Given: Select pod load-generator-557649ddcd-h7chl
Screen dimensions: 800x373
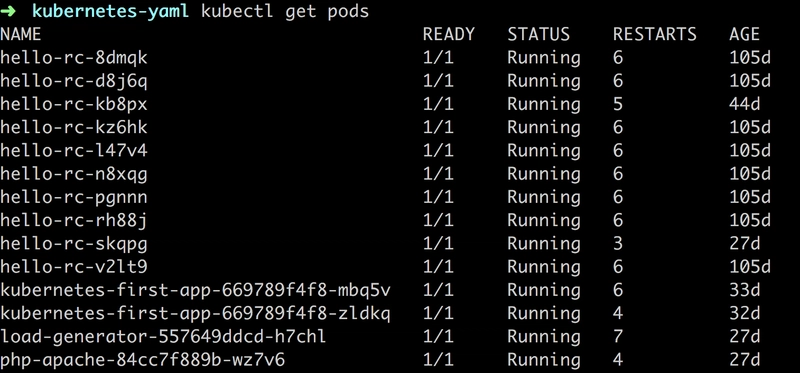Looking at the screenshot, I should pos(163,337).
